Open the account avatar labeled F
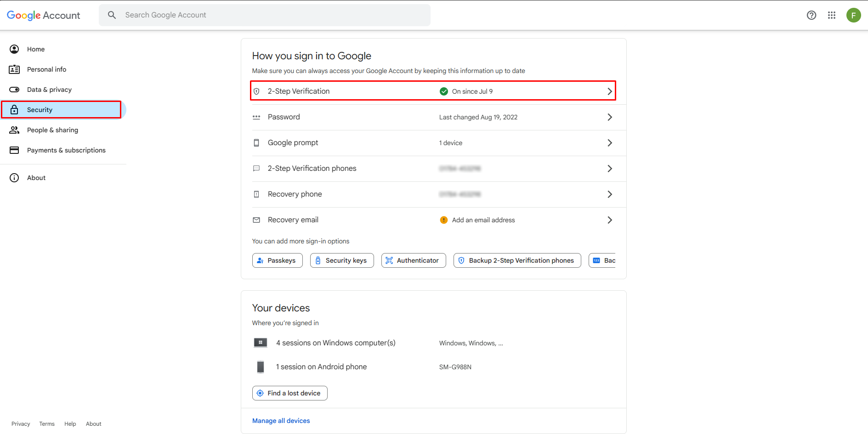 pyautogui.click(x=854, y=15)
